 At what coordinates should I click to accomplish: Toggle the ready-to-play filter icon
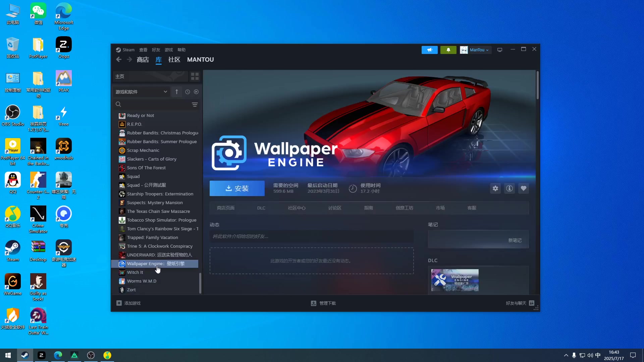[x=196, y=92]
